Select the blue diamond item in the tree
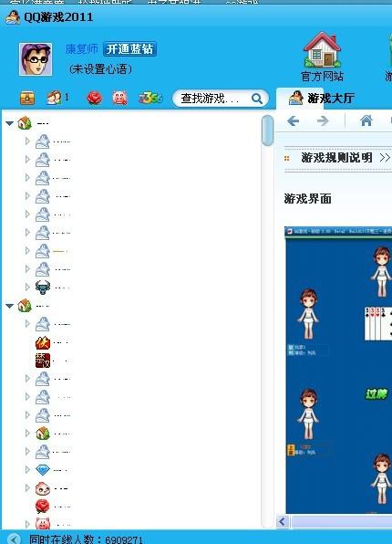392x544 pixels. [x=43, y=470]
